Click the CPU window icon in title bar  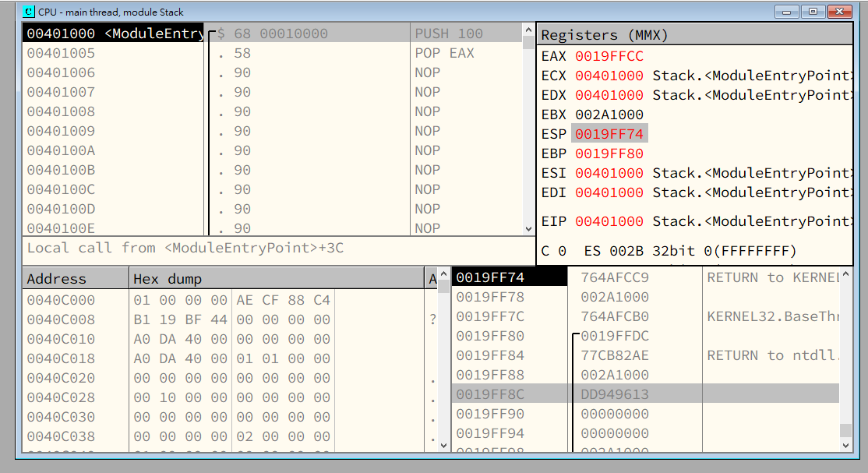pyautogui.click(x=29, y=12)
